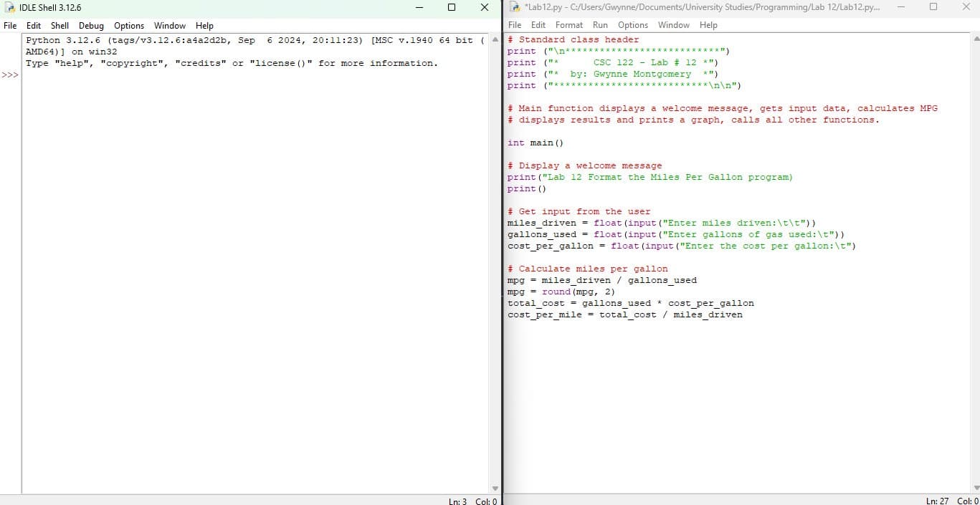Place cursor on the 'int main()' line
Viewport: 980px width, 505px height.
(536, 143)
